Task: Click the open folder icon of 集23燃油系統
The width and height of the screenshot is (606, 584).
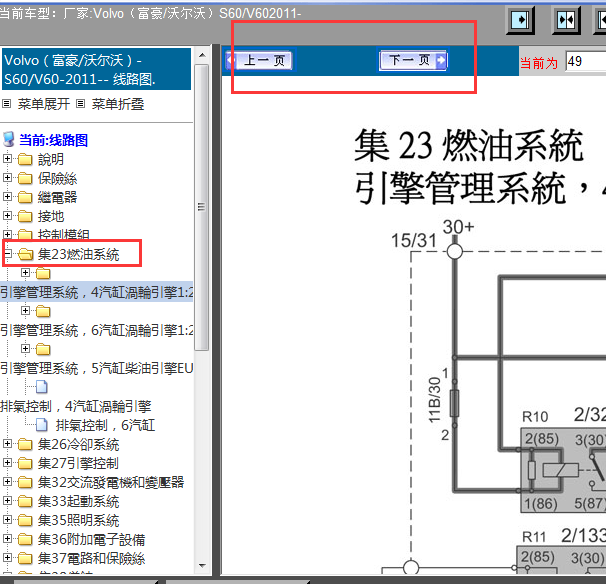Action: coord(26,254)
